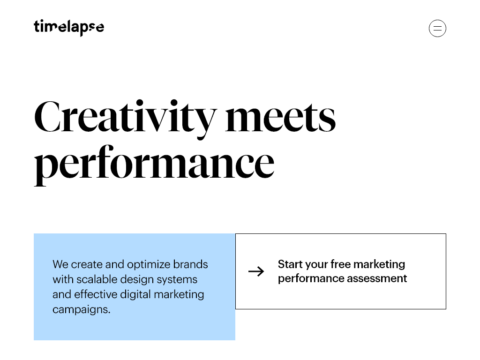Select the light blue description box
This screenshot has height=360, width=480.
pos(134,287)
